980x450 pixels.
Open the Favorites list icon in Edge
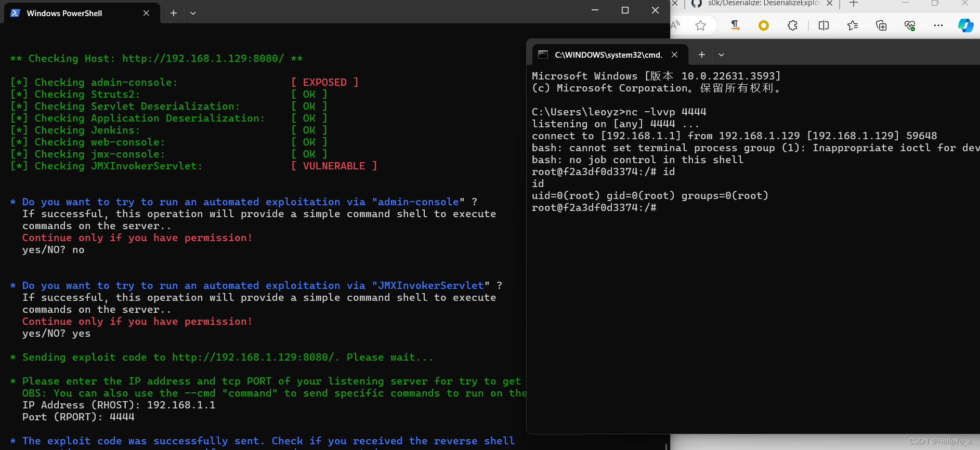pyautogui.click(x=853, y=25)
